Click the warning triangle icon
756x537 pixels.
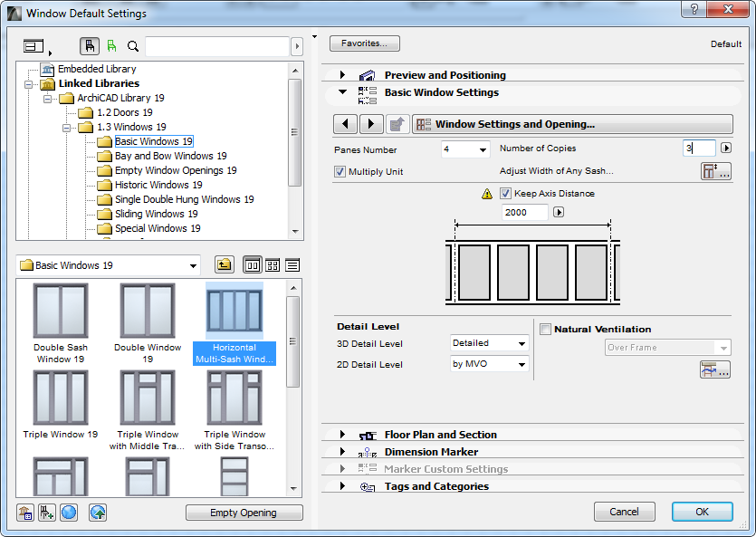(487, 194)
